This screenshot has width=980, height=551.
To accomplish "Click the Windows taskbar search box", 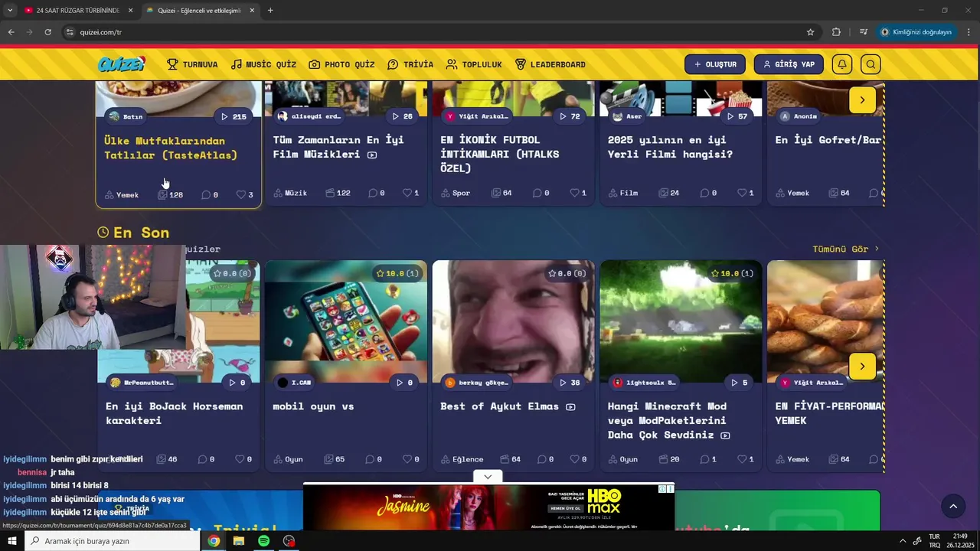I will pos(113,541).
